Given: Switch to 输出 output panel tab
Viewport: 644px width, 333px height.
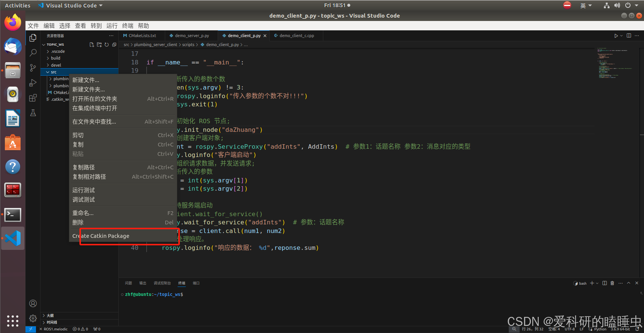Looking at the screenshot, I should click(143, 283).
